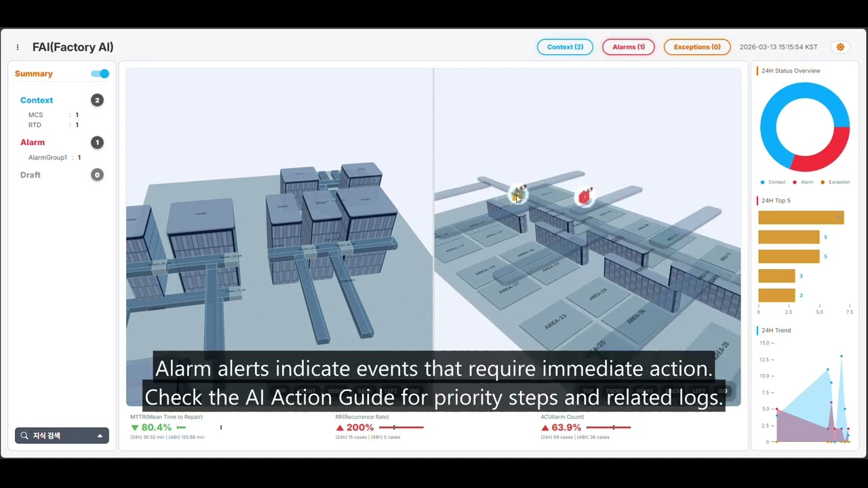Click the green MTTR down-arrow indicator

point(135,428)
